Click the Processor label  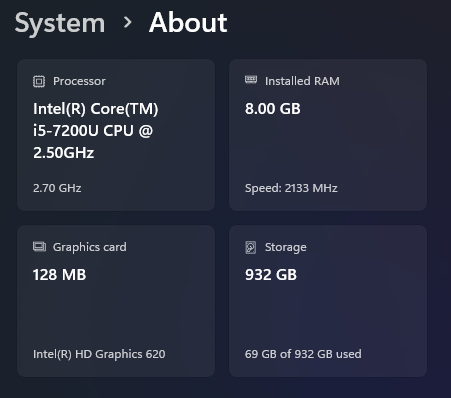79,81
